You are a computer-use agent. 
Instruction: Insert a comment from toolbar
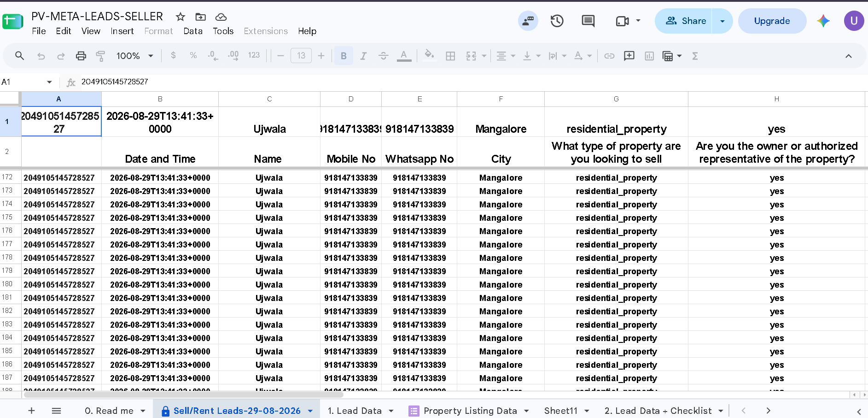click(629, 56)
